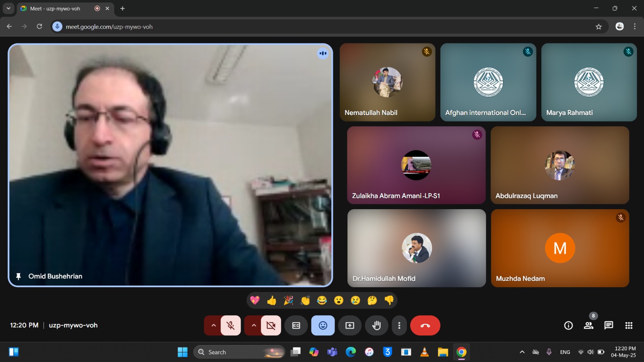Image resolution: width=644 pixels, height=362 pixels.
Task: Select Muzhda Nedam participant tile
Action: tap(560, 248)
